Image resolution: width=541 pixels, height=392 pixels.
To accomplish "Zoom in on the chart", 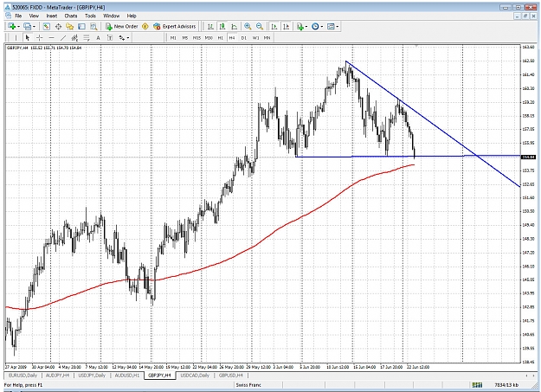I will coord(248,26).
